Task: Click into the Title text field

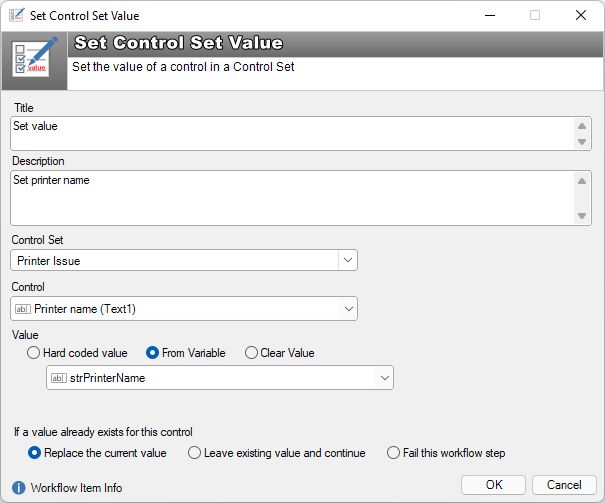Action: pos(292,133)
